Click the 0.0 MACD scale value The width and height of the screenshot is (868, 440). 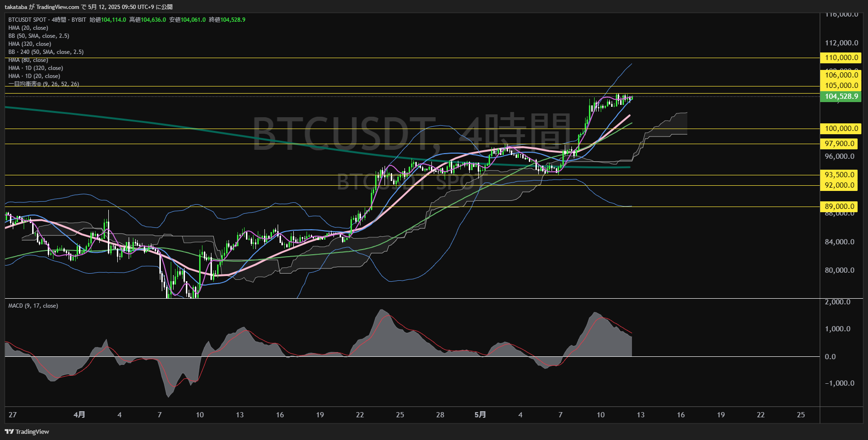click(830, 357)
